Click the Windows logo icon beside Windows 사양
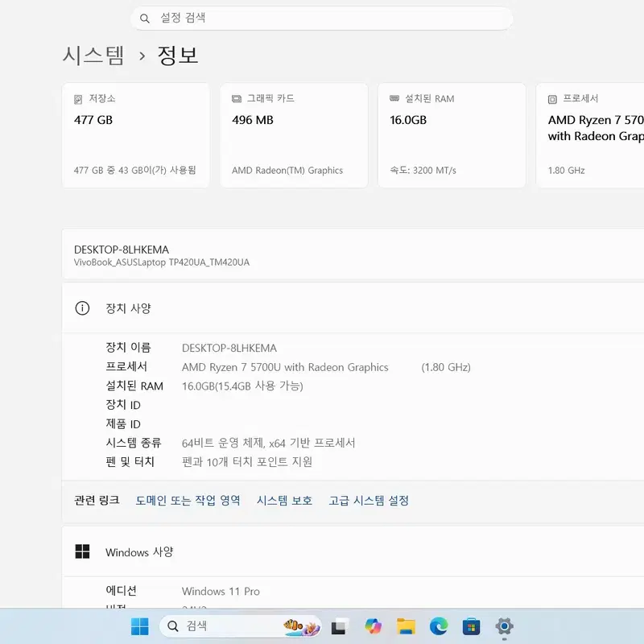 tap(82, 551)
